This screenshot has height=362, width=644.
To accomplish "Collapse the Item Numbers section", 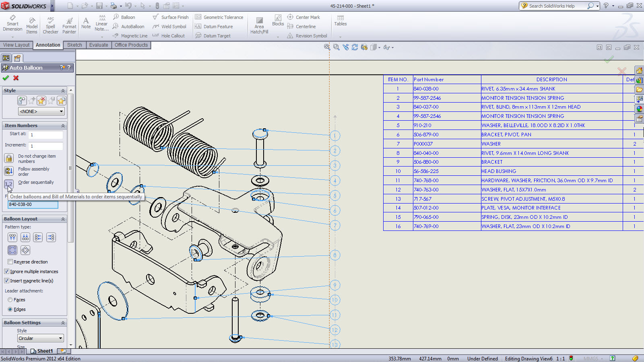I will point(63,125).
